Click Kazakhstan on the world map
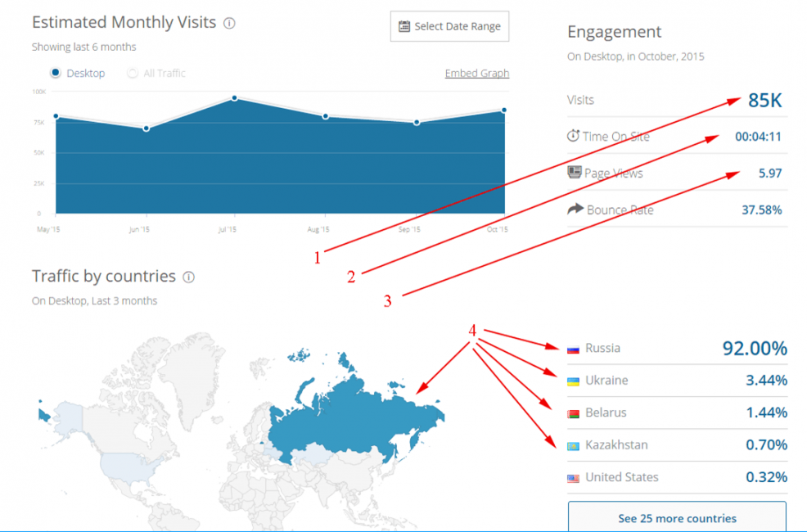The width and height of the screenshot is (807, 532). pos(314,455)
